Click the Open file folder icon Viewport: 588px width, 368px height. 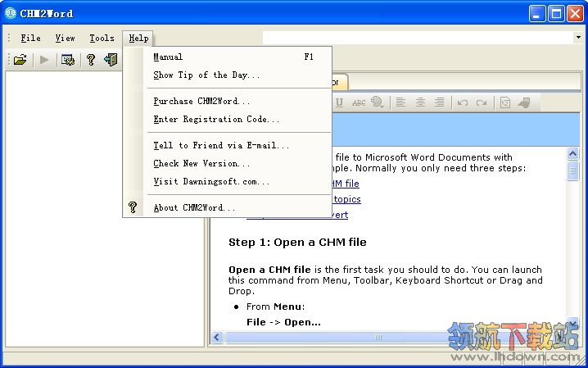[20, 60]
